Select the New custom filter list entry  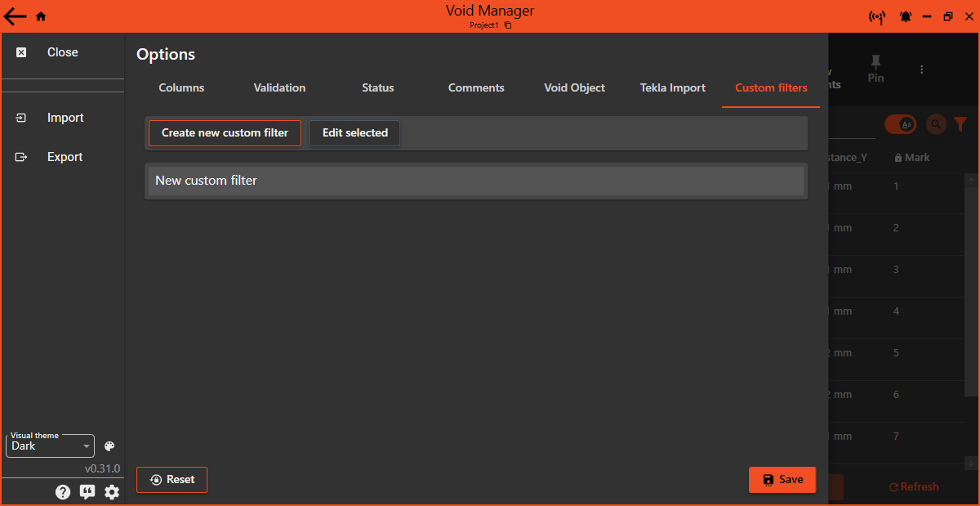(476, 180)
